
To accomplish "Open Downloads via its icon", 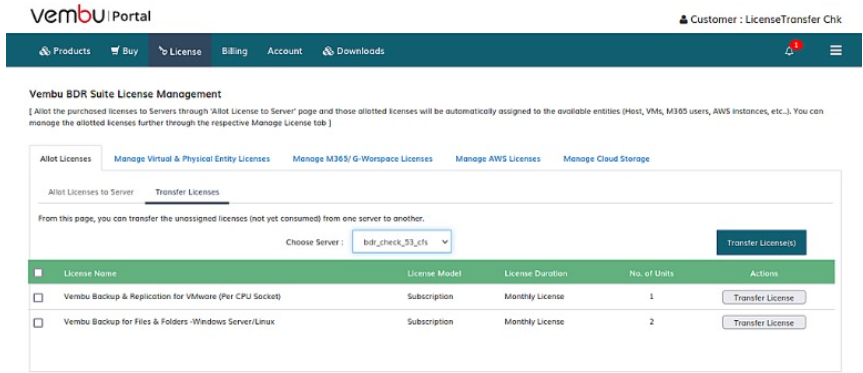I will tap(328, 51).
